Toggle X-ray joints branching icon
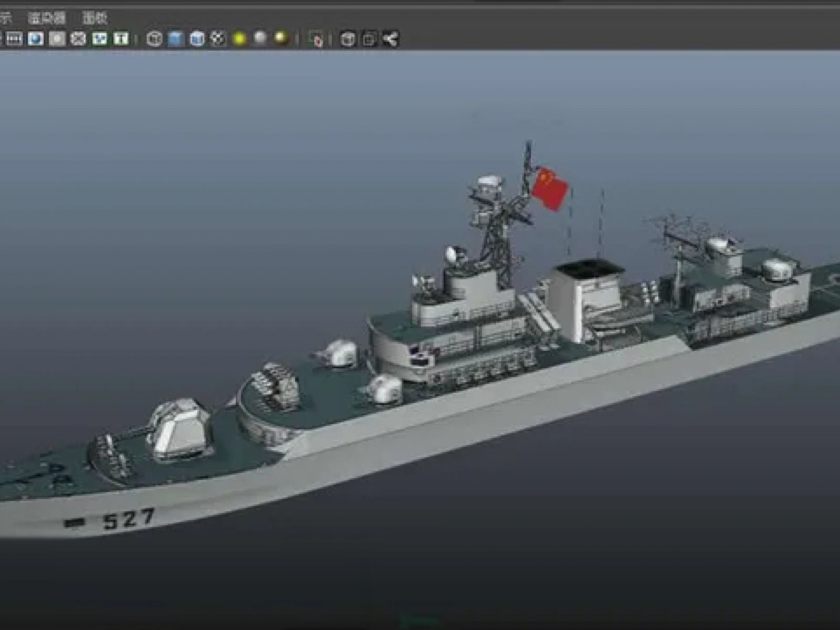Screen dimensions: 840x630 click(390, 39)
